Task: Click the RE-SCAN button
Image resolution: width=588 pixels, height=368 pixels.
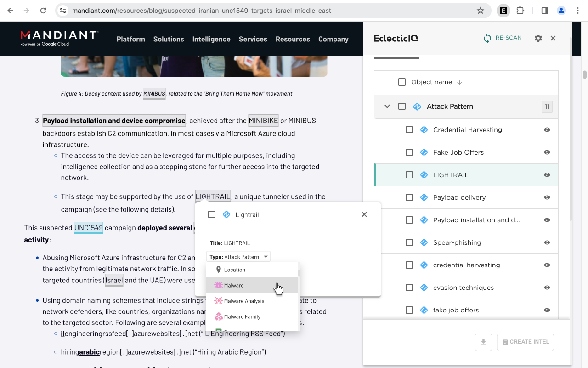Action: tap(503, 38)
